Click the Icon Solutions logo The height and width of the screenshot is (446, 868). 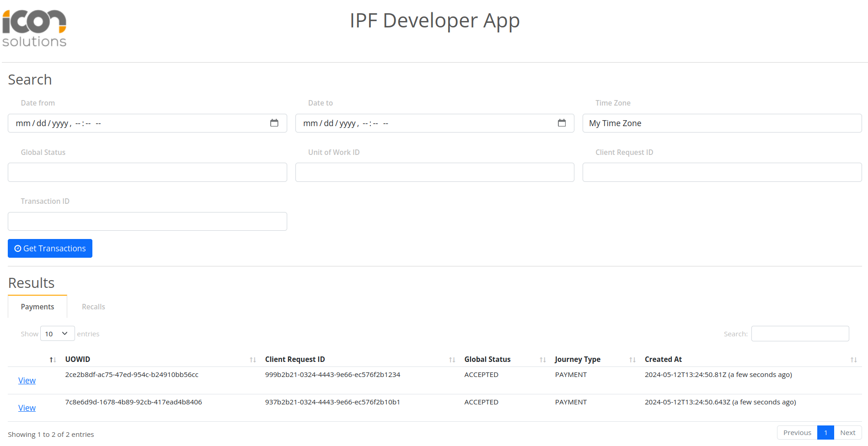(x=34, y=28)
